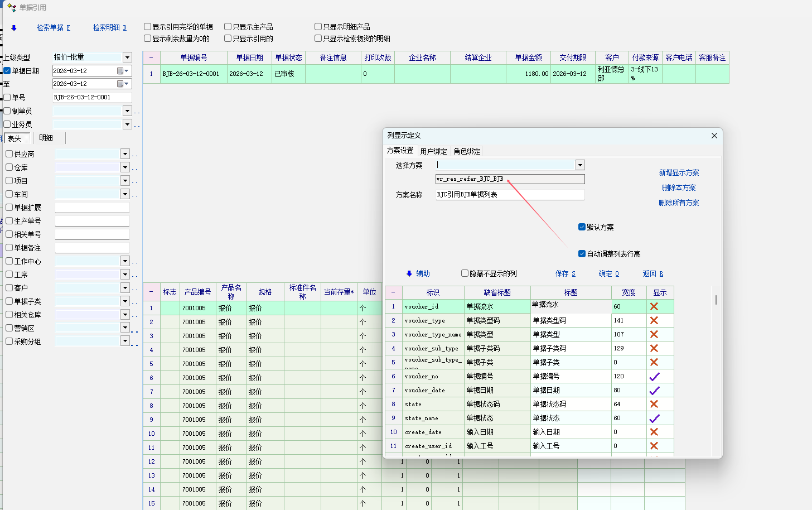Click the 方案名称 text field
This screenshot has height=510, width=812.
[510, 195]
